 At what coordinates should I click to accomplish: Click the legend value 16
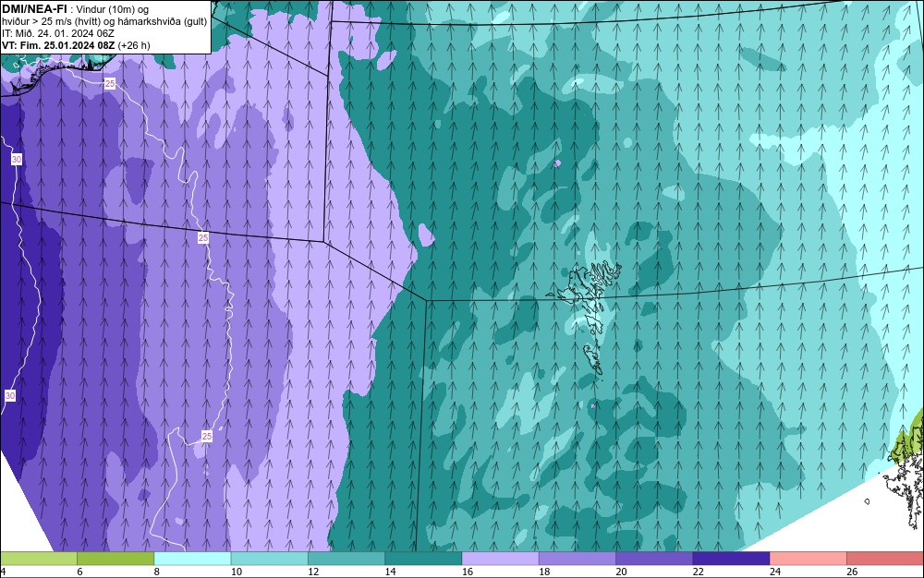tap(468, 572)
